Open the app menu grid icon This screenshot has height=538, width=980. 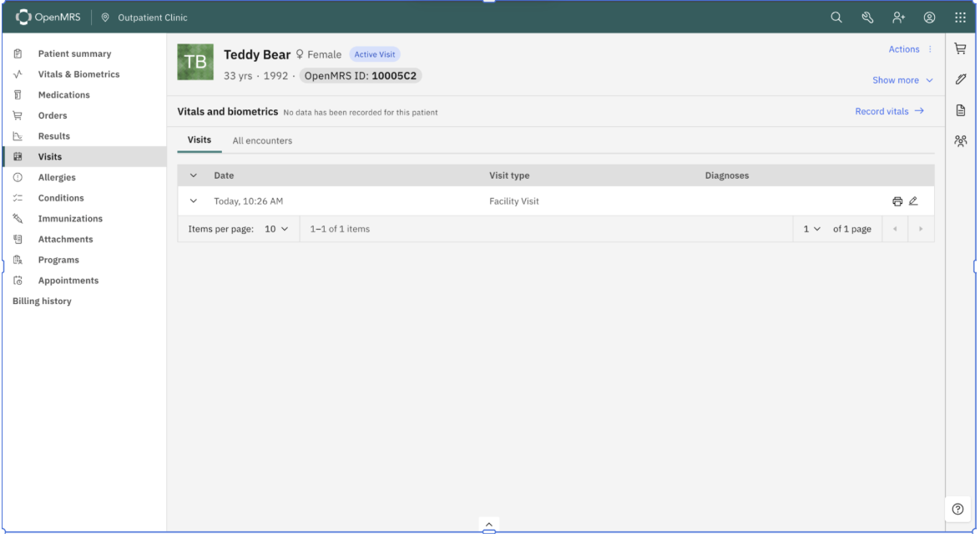960,18
